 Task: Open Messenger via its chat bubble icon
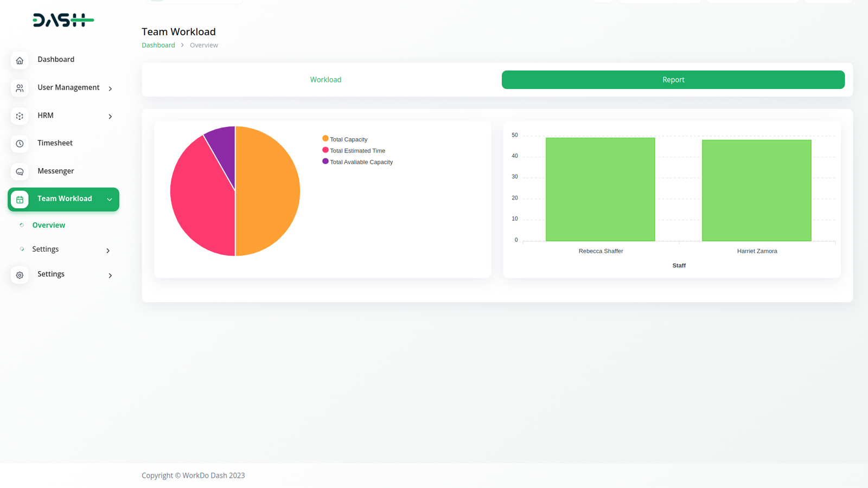20,171
